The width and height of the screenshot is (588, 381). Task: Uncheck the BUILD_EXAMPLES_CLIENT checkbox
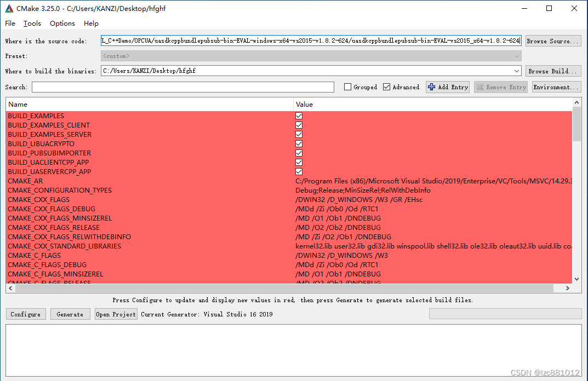(299, 125)
